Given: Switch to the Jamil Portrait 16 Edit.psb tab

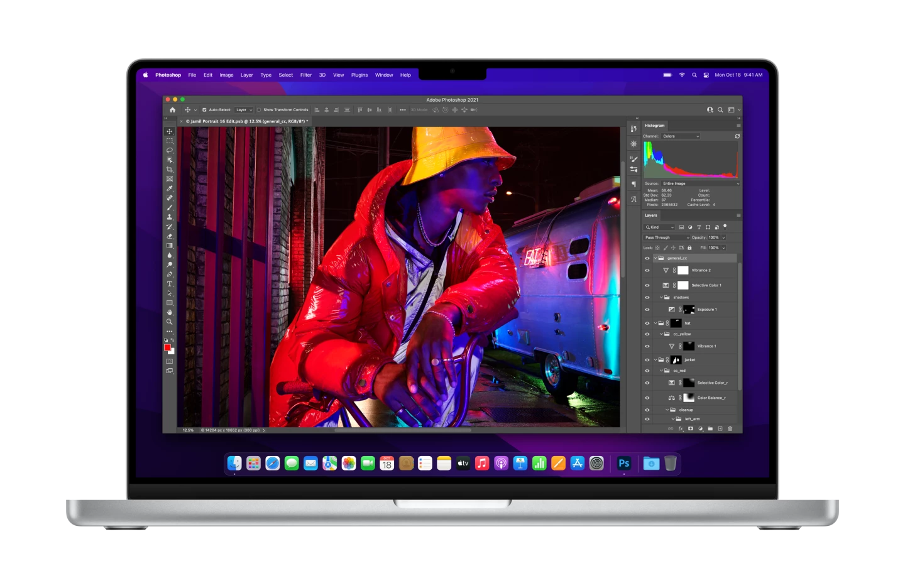Looking at the screenshot, I should click(x=245, y=121).
